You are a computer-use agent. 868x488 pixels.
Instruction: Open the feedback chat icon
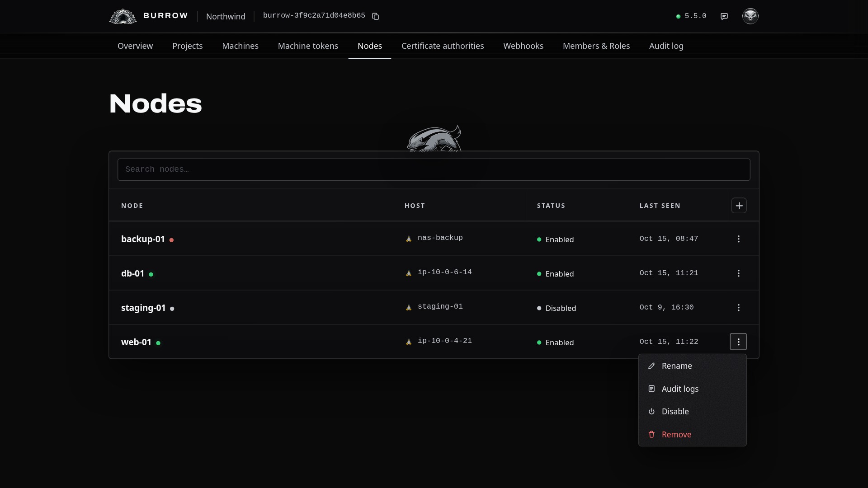coord(724,16)
